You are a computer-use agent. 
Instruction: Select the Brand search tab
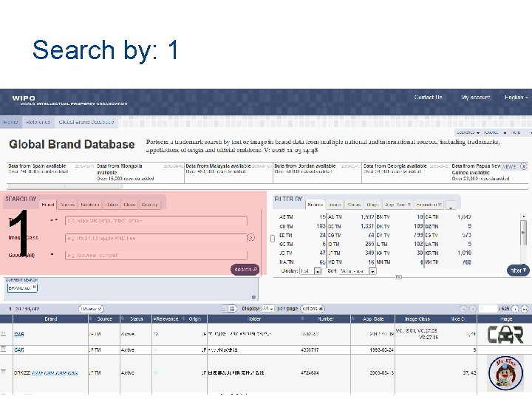coord(48,205)
